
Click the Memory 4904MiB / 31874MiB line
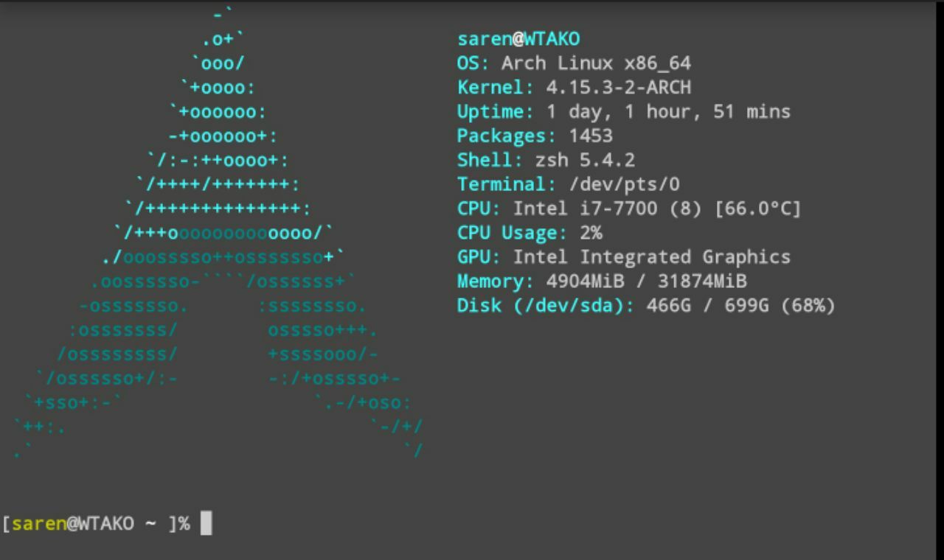(x=602, y=282)
